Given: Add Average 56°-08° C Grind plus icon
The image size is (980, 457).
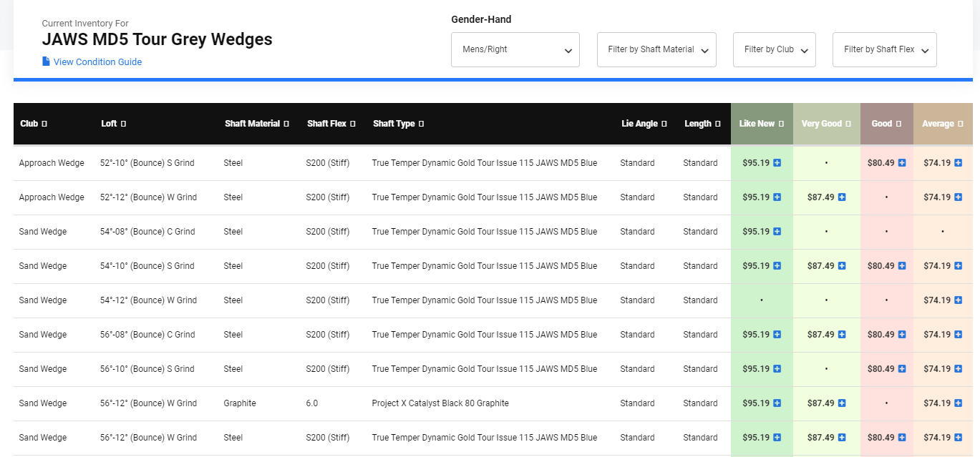Looking at the screenshot, I should pos(958,335).
